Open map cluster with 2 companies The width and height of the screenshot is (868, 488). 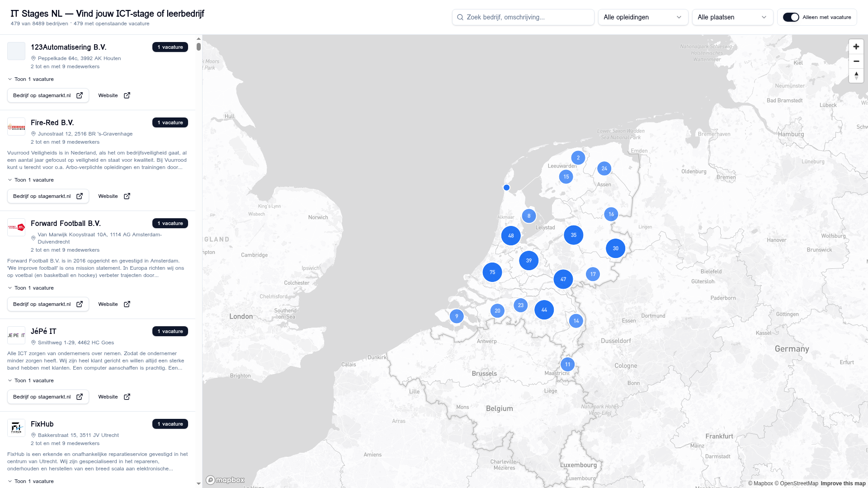coord(578,158)
